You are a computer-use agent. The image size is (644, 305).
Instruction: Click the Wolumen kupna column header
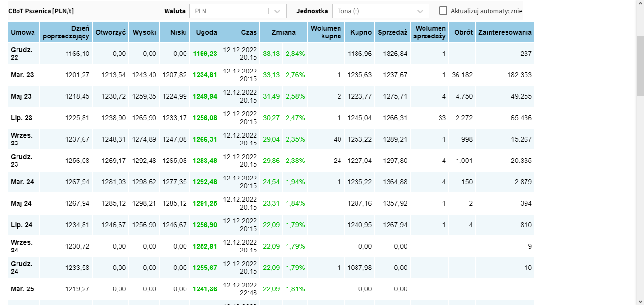326,33
